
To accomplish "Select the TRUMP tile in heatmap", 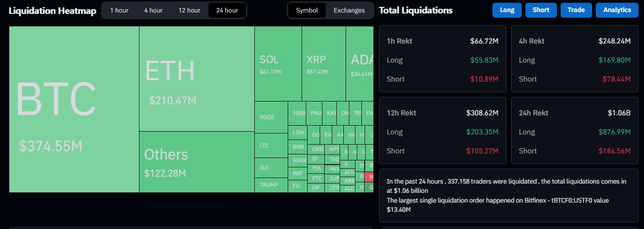I will [x=271, y=185].
